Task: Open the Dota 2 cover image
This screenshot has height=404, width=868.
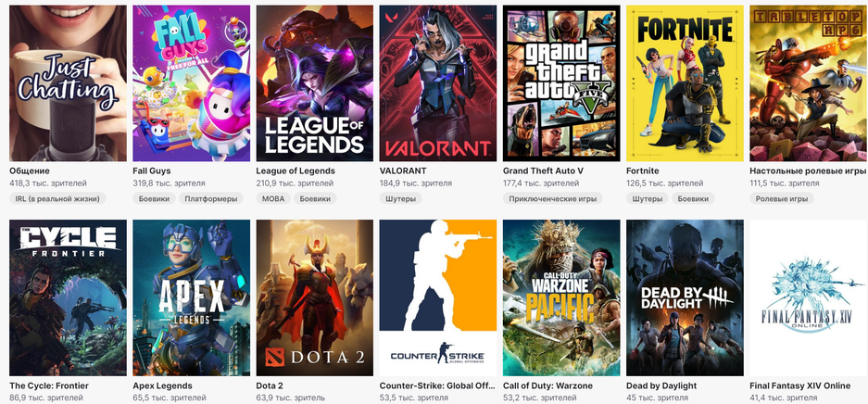Action: (314, 297)
